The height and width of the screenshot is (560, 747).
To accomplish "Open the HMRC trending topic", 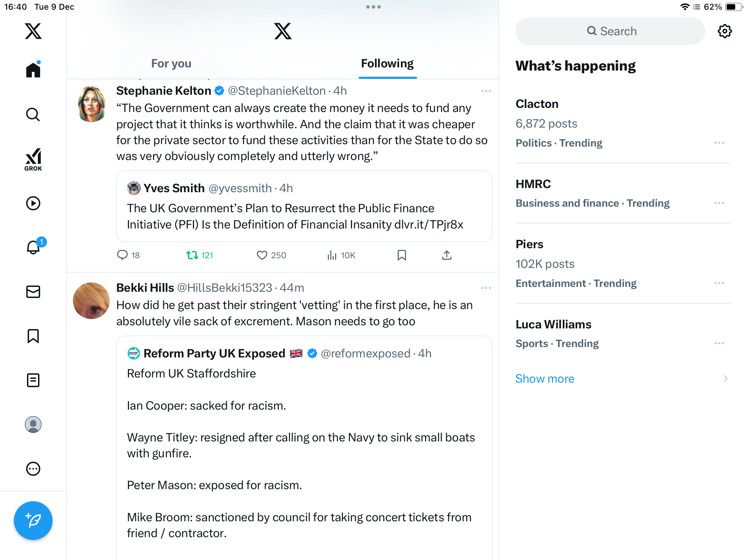I will coord(533,184).
